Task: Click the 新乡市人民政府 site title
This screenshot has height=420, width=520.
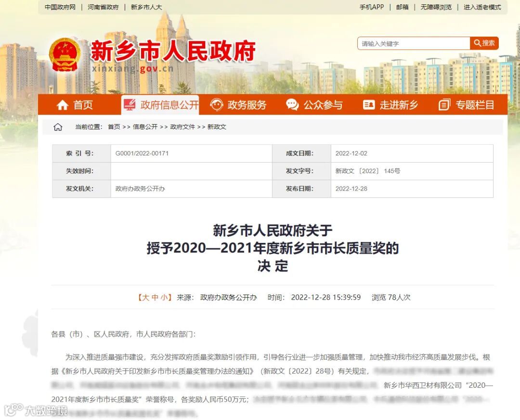Action: [x=173, y=51]
